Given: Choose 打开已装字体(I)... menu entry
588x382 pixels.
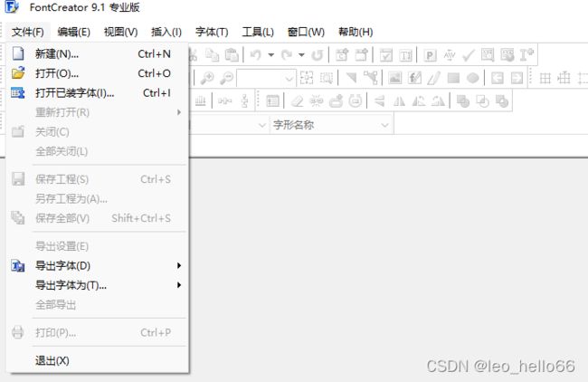Looking at the screenshot, I should coord(98,92).
